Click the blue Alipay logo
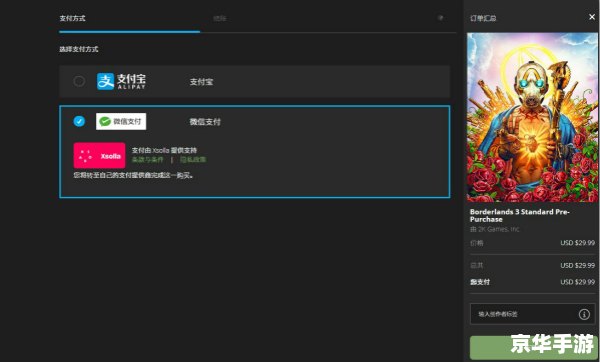 (121, 81)
